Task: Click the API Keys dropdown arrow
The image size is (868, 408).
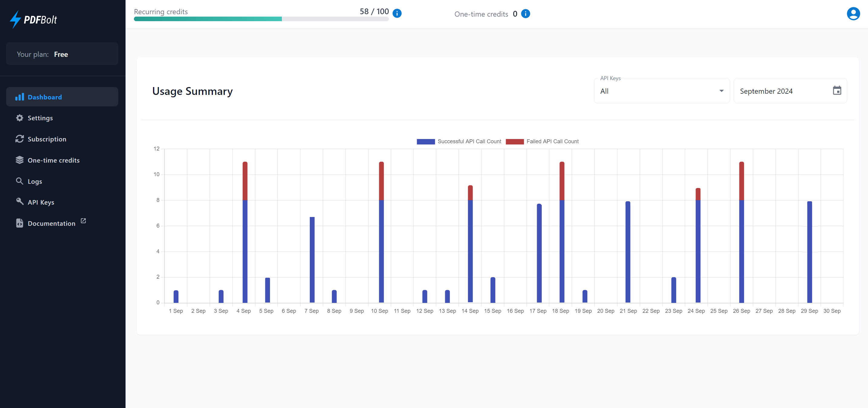Action: (721, 91)
